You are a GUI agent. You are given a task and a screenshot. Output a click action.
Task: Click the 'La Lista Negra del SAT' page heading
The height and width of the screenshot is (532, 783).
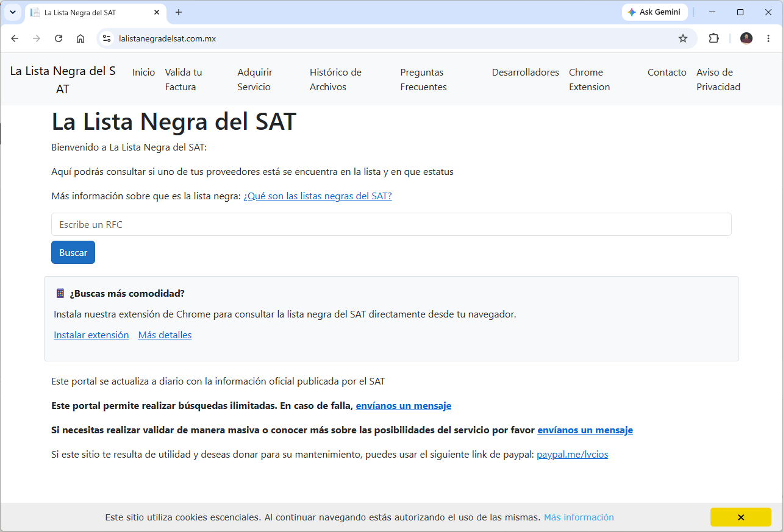pos(174,121)
